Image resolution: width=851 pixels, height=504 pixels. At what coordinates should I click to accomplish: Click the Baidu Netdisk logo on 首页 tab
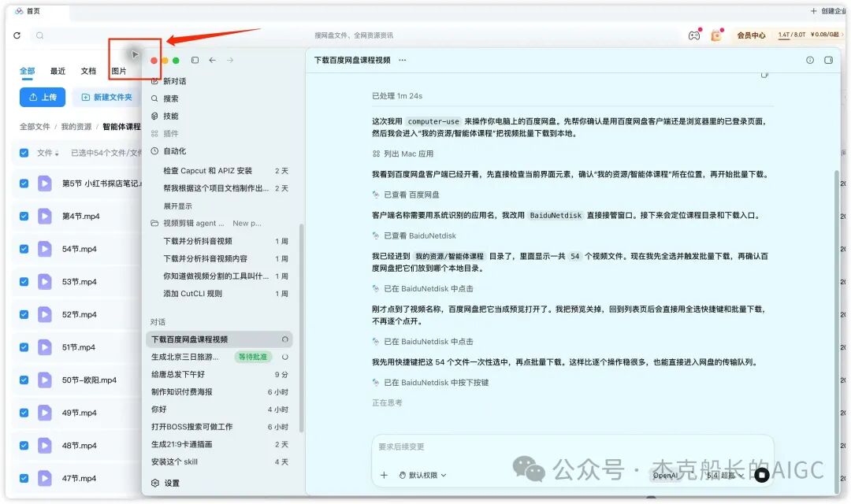click(x=19, y=11)
